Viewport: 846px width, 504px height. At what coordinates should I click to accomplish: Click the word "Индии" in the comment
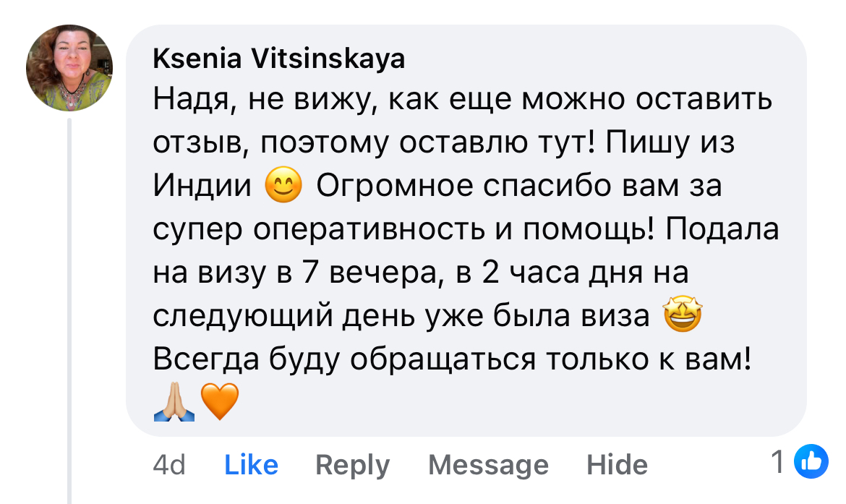point(202,187)
